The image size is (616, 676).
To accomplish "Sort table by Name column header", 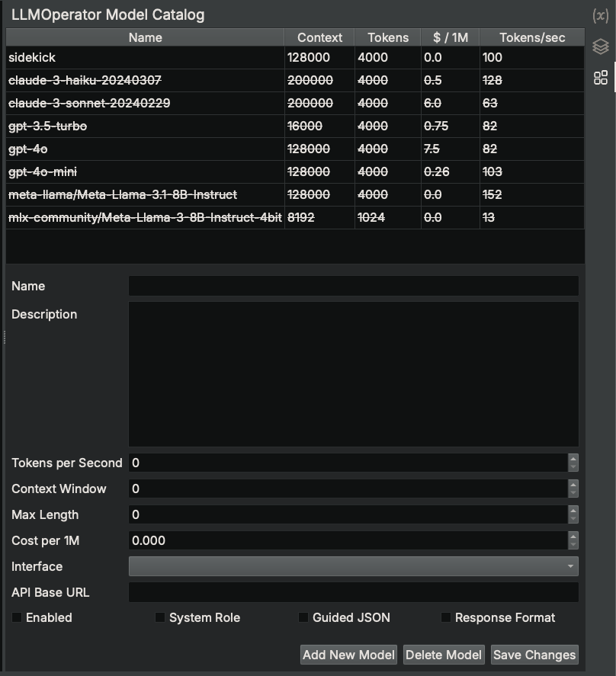I will 145,37.
